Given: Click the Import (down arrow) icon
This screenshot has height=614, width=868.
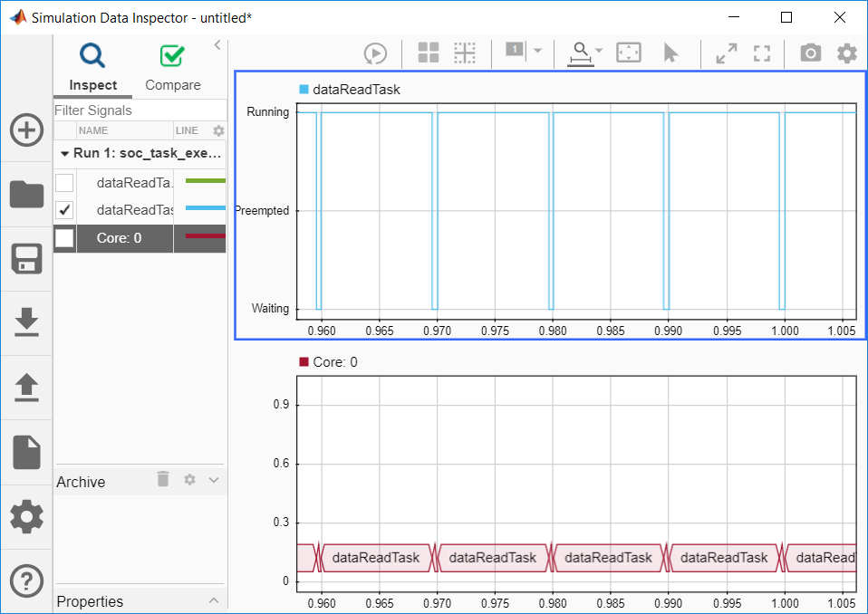Looking at the screenshot, I should [26, 323].
